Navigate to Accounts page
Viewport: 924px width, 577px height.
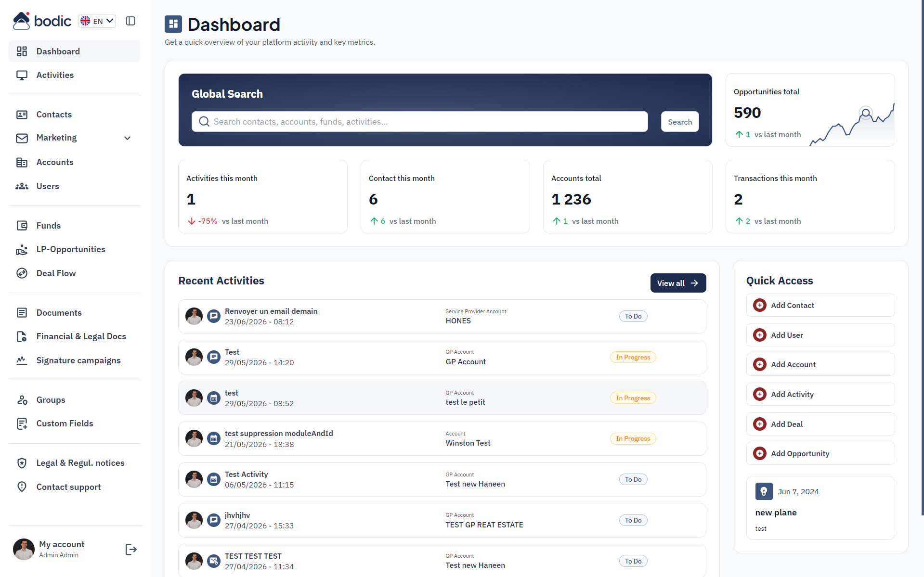tap(74, 162)
